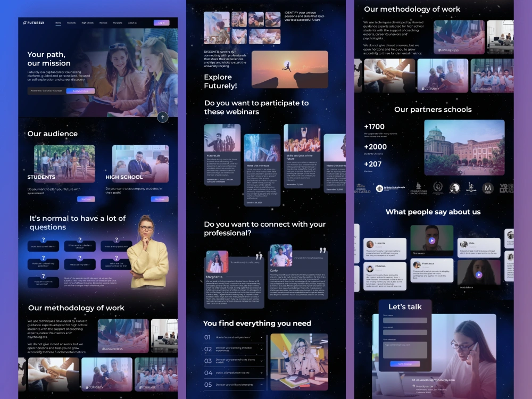Click the counselors@myfuturely.com email link
Image resolution: width=532 pixels, height=399 pixels.
tap(435, 380)
